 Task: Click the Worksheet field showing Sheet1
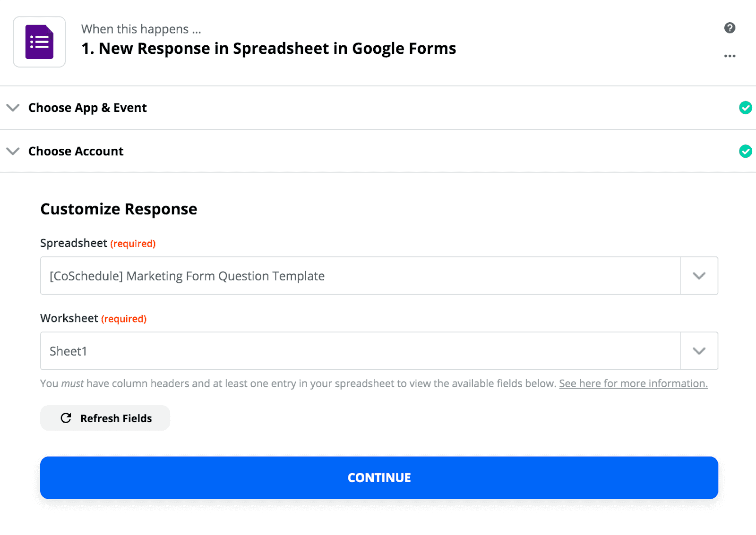pos(360,351)
